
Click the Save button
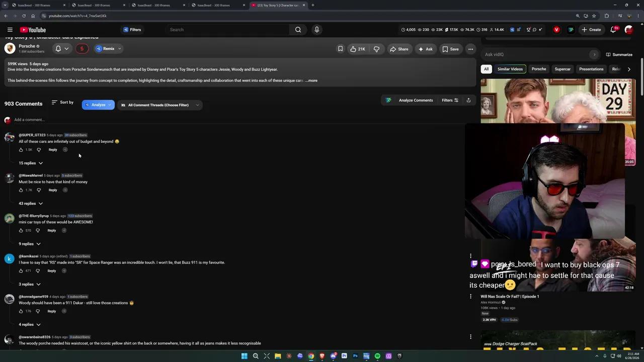coord(450,49)
